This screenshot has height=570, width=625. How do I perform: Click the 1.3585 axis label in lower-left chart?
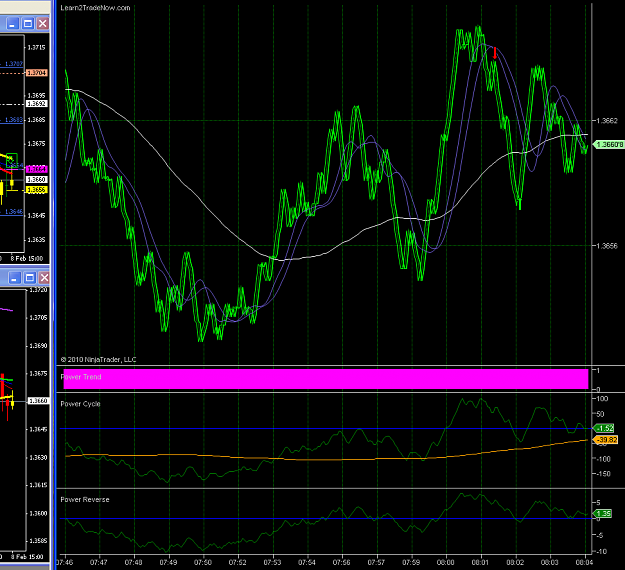pos(39,541)
